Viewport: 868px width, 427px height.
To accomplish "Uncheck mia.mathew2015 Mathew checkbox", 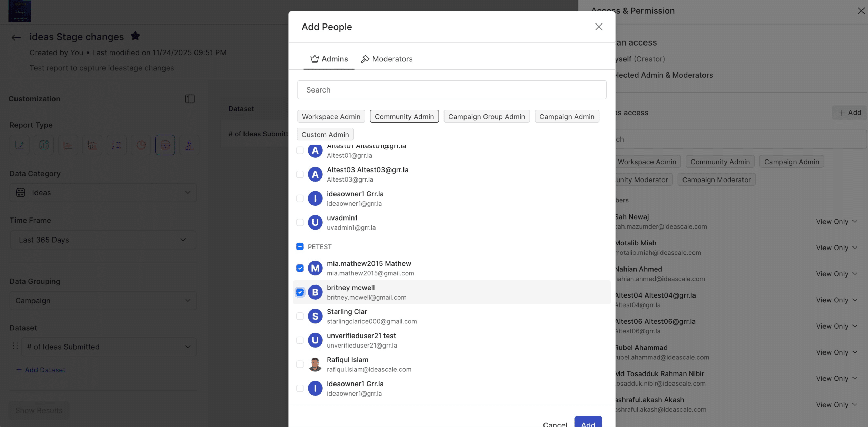I will 300,268.
